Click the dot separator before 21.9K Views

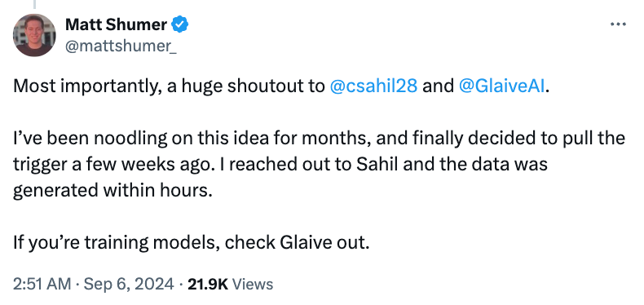tap(181, 284)
